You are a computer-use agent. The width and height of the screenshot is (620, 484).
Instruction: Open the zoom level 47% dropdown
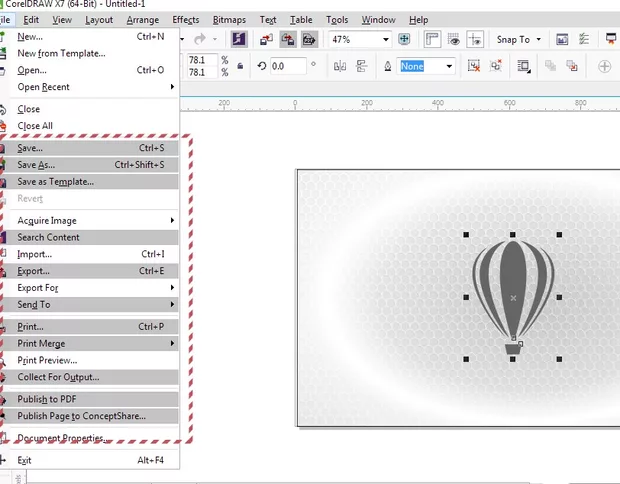click(x=385, y=39)
